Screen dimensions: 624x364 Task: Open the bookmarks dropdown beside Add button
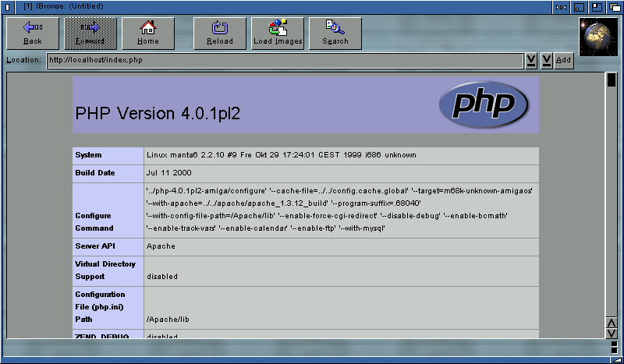pyautogui.click(x=547, y=61)
